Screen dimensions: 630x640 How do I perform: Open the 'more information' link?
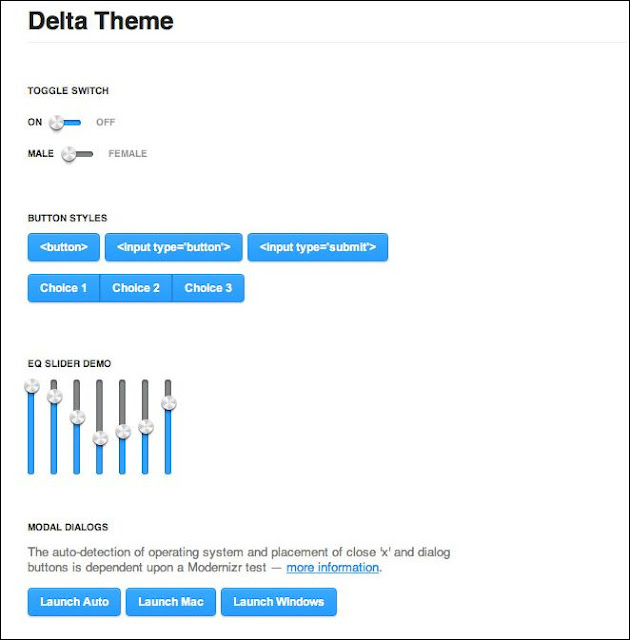333,568
